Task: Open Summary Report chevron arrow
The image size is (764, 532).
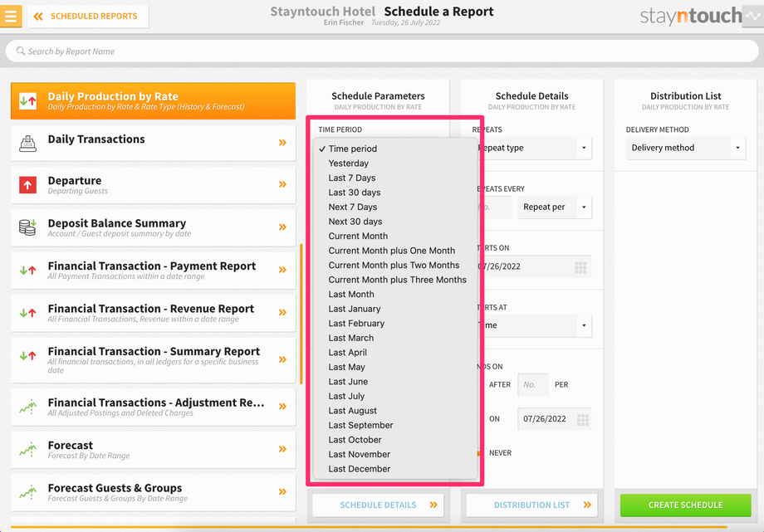Action: pyautogui.click(x=282, y=359)
